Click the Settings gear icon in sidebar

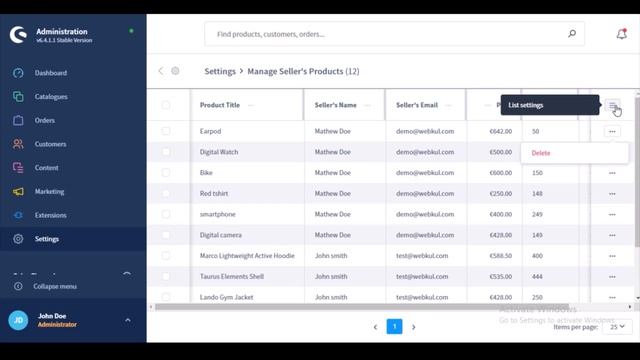[x=18, y=239]
